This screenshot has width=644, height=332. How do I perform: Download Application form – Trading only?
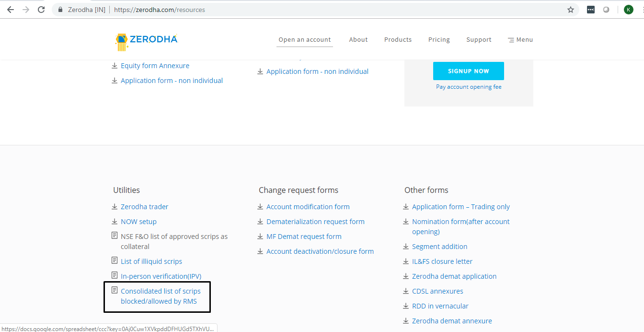[x=461, y=207]
